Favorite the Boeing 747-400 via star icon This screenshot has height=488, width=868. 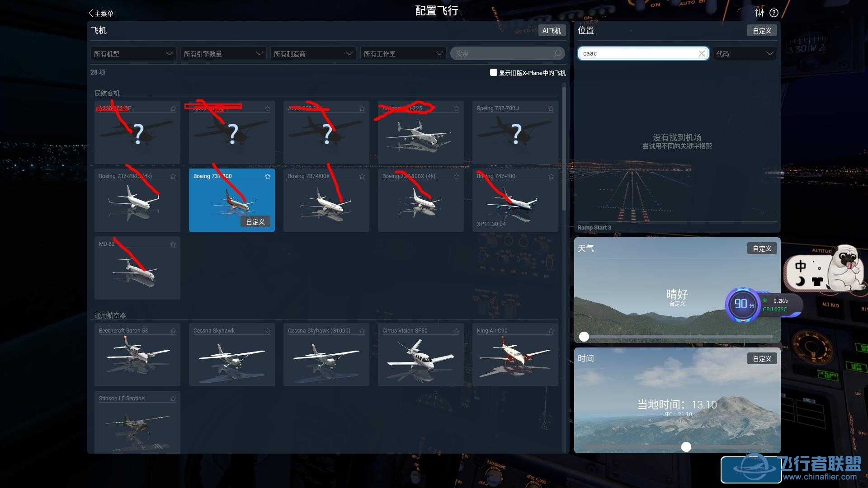[x=551, y=176]
